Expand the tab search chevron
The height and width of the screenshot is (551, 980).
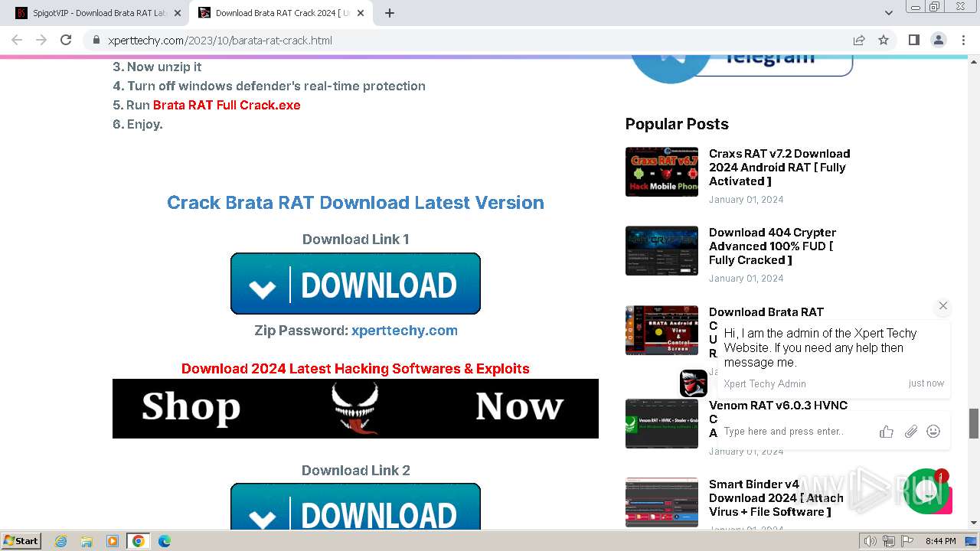[888, 13]
